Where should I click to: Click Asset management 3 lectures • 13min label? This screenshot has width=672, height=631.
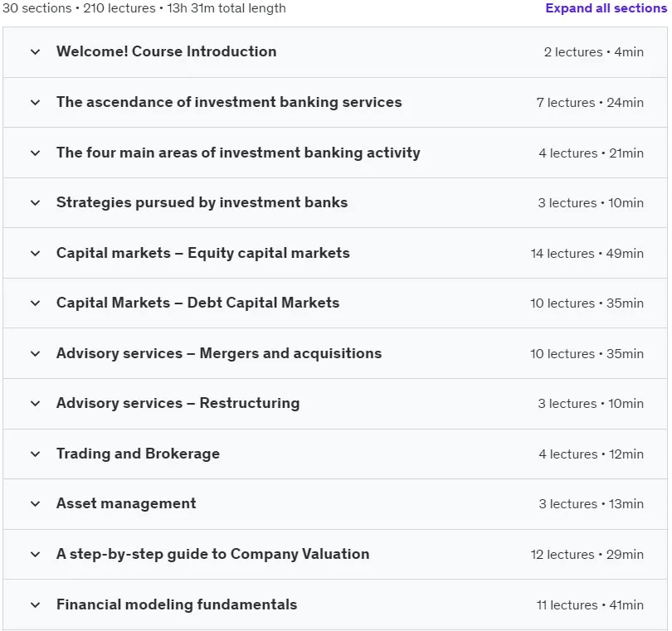pyautogui.click(x=591, y=503)
